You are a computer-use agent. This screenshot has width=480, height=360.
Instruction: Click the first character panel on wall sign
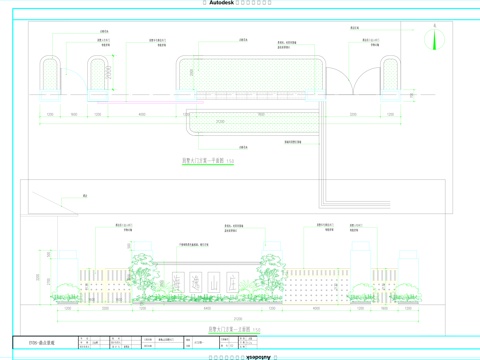coord(179,282)
